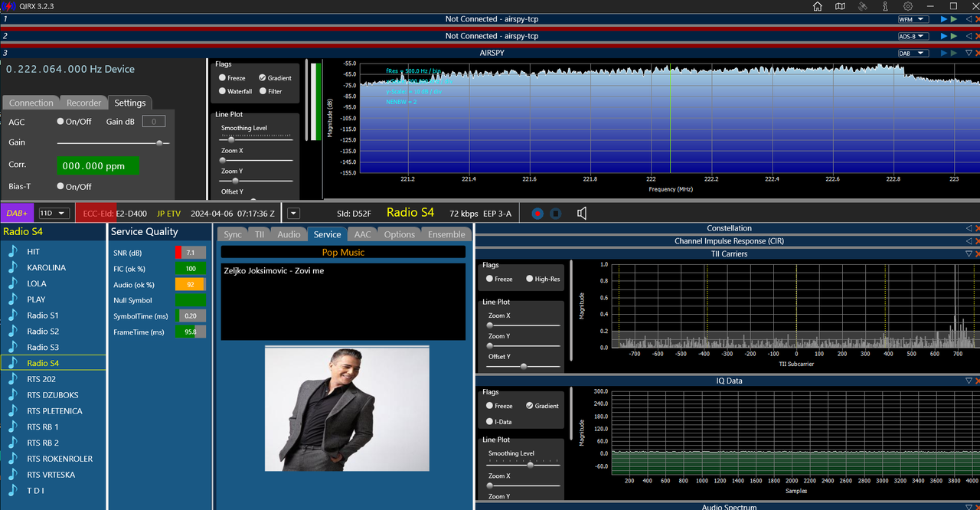The image size is (980, 510).
Task: Click blue play arrow on WFM receiver
Action: [x=944, y=19]
